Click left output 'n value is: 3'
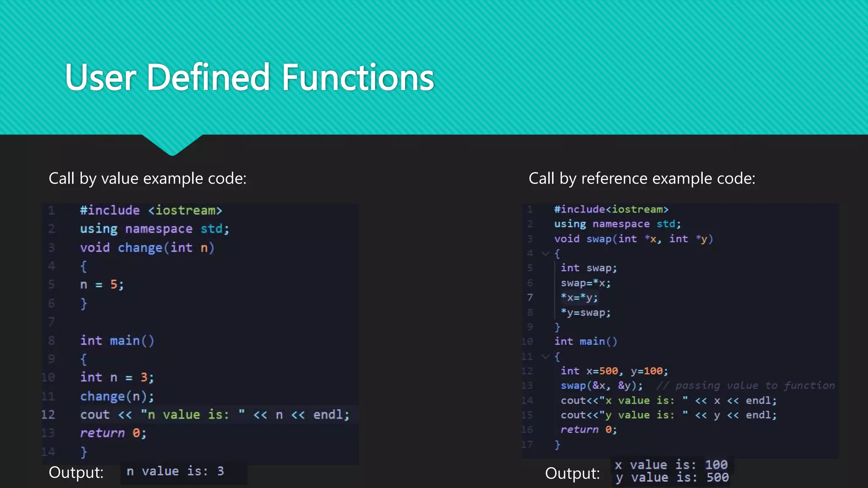This screenshot has width=868, height=488. point(175,471)
